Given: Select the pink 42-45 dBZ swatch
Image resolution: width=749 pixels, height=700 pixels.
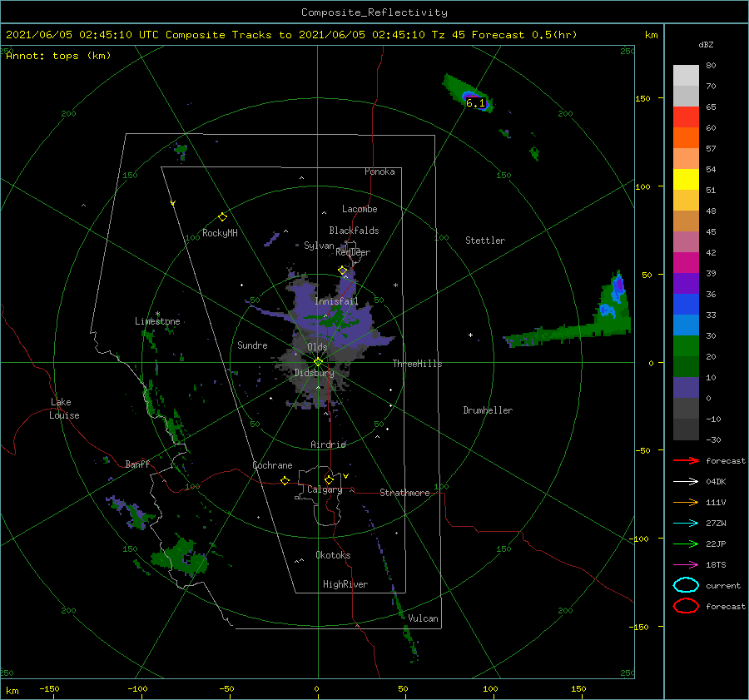Looking at the screenshot, I should [x=686, y=241].
